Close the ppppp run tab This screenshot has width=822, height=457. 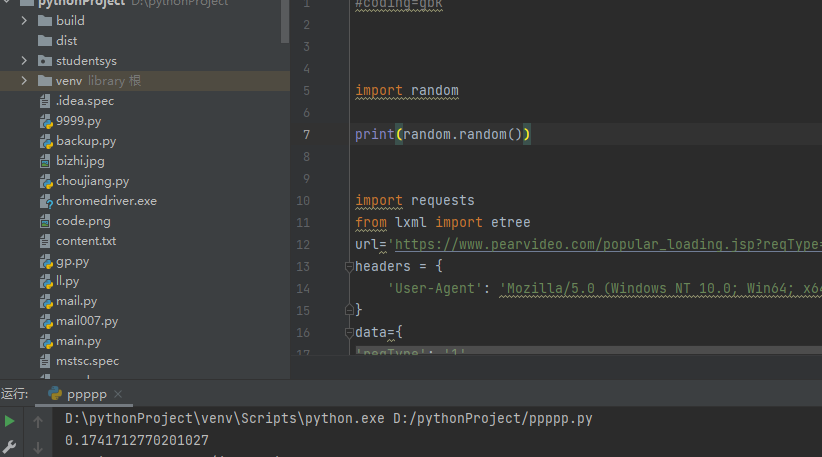tap(118, 394)
